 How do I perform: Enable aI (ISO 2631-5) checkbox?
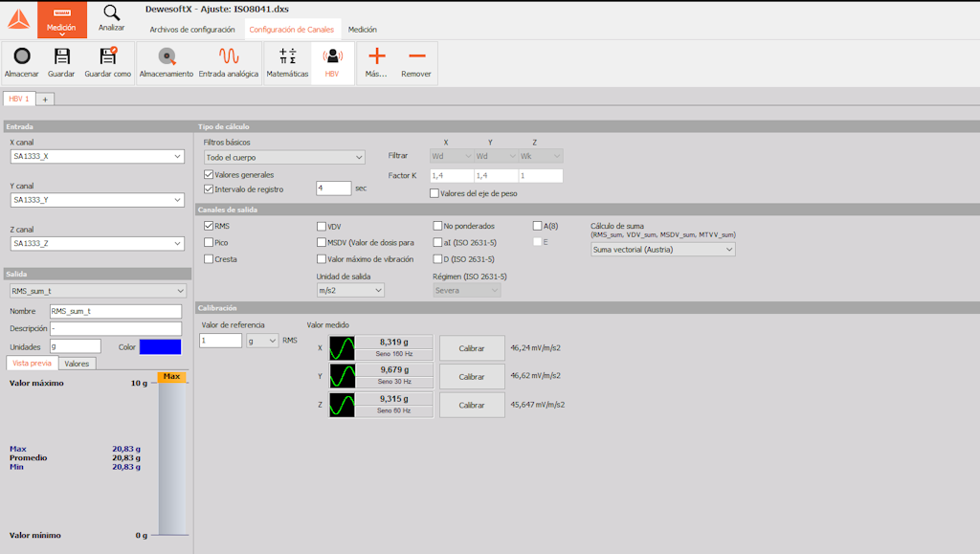click(437, 242)
